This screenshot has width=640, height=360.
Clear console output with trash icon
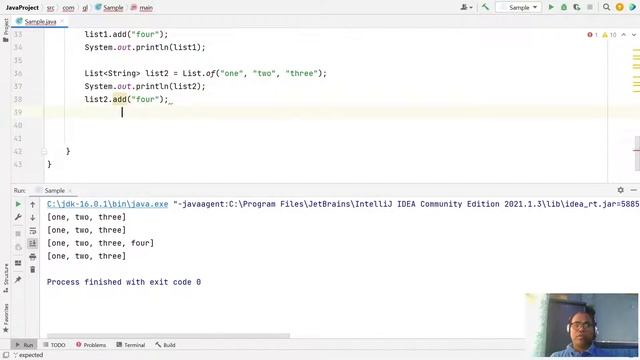pos(33,270)
